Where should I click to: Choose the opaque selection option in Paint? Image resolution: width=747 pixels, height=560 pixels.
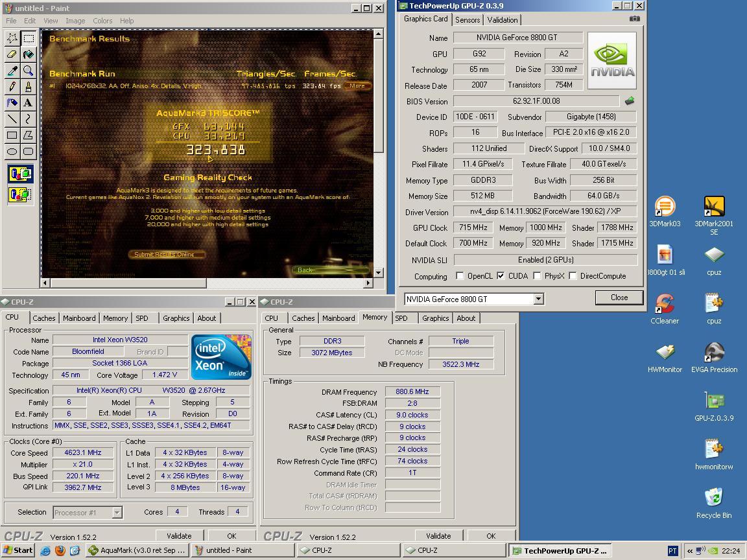click(21, 174)
